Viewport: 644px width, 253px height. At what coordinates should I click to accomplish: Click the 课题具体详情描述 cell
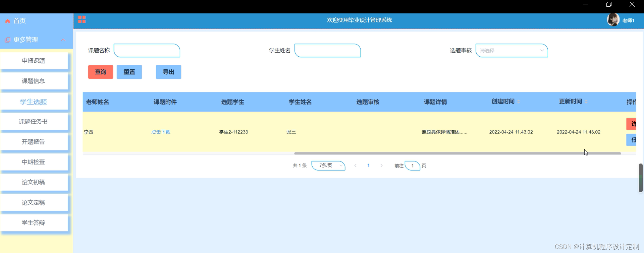444,132
